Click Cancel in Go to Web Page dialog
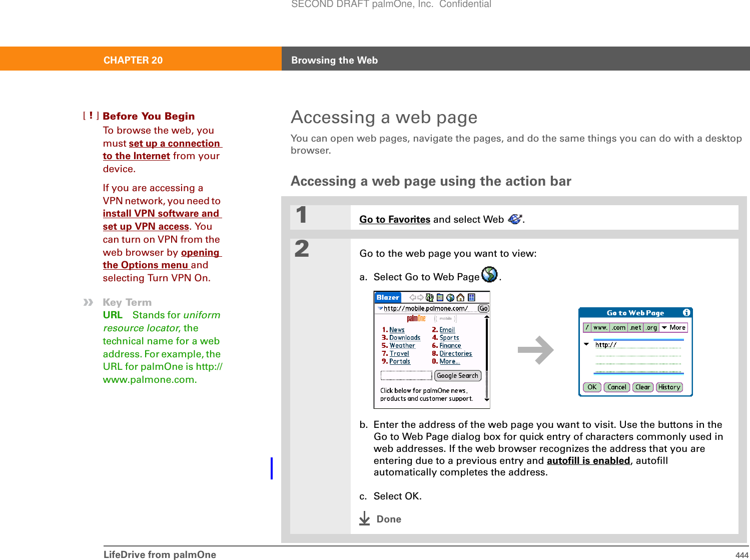Viewport: 750px width, 560px height. pos(616,387)
